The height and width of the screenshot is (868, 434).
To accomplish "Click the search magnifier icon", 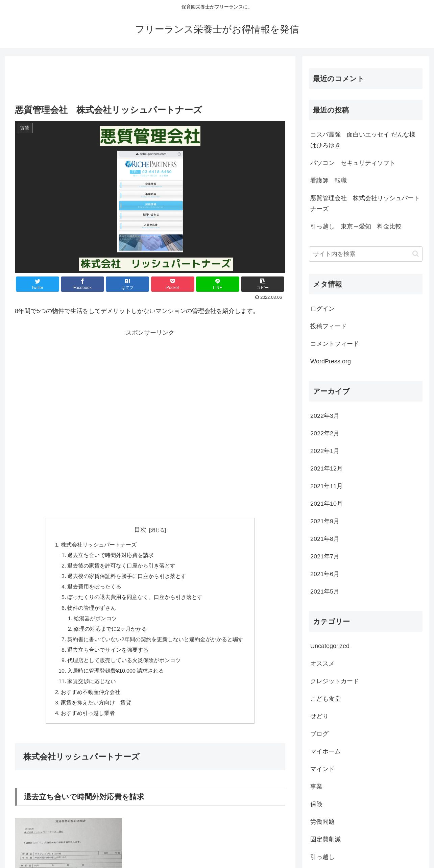I will [x=415, y=254].
